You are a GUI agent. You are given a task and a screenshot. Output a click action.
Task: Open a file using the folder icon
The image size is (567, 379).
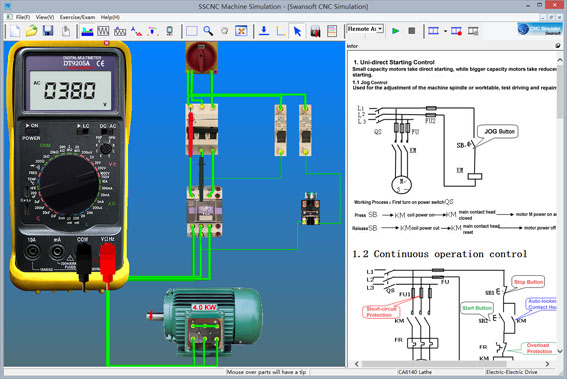coord(32,31)
